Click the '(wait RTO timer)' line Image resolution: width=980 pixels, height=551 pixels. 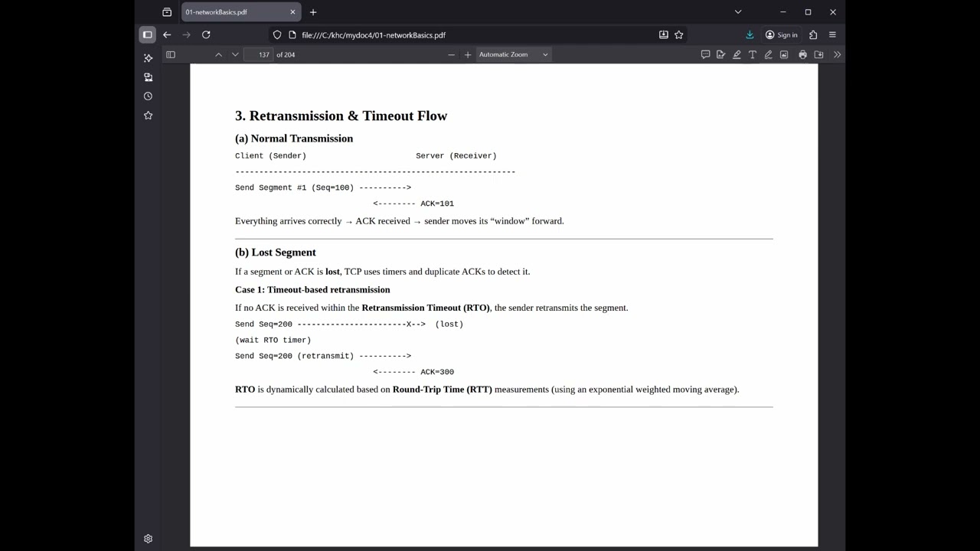click(273, 340)
